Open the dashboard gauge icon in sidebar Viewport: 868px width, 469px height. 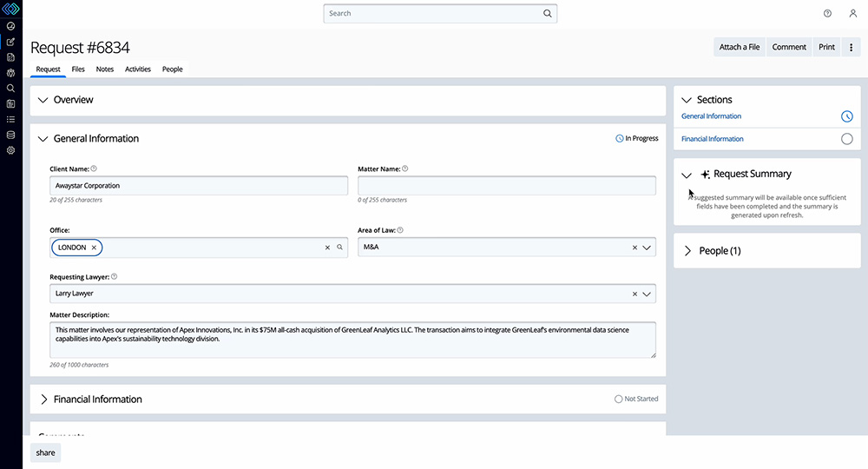click(x=10, y=26)
